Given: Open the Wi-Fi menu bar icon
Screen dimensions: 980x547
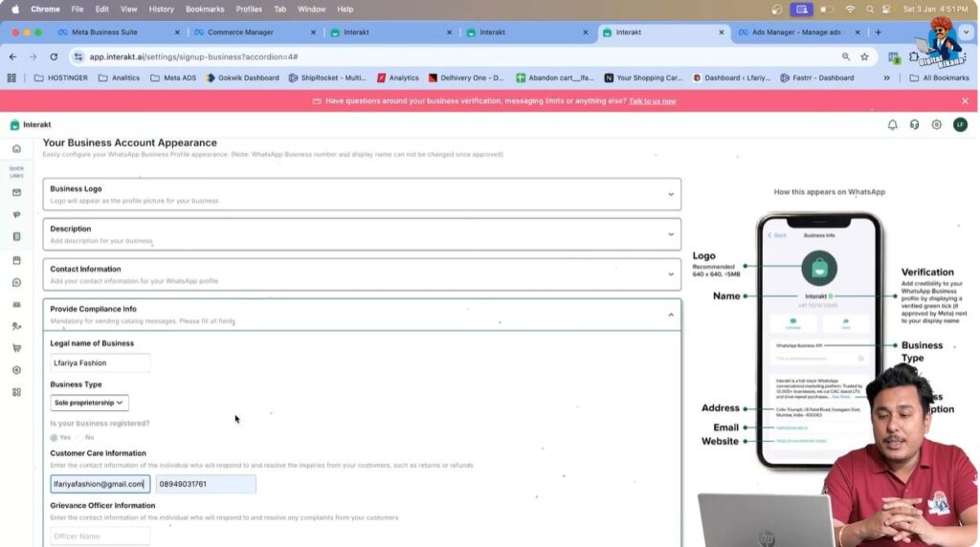Looking at the screenshot, I should pyautogui.click(x=850, y=10).
